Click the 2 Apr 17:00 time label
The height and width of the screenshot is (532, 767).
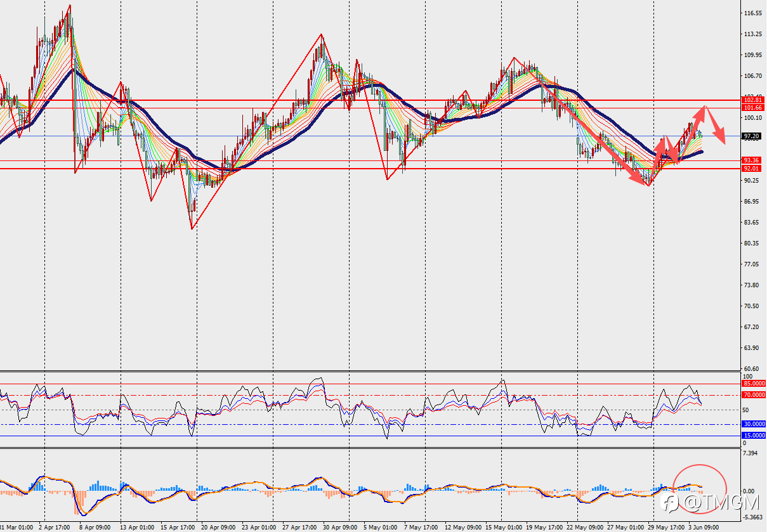[55, 528]
